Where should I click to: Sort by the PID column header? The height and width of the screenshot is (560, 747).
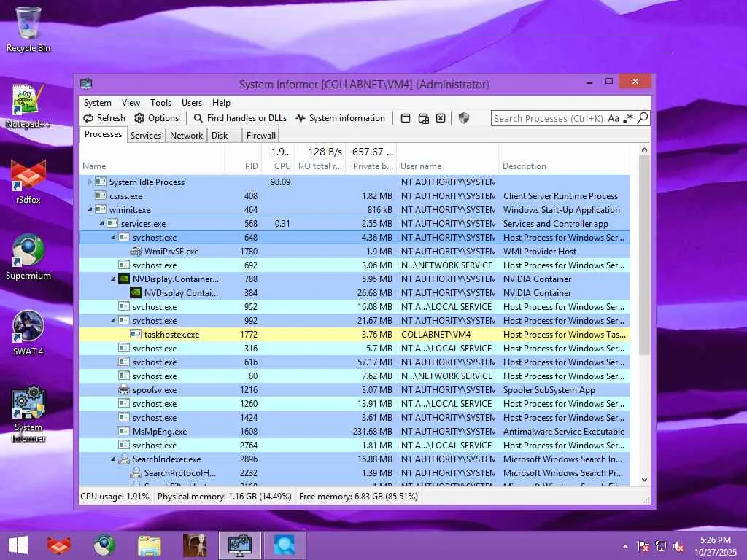[243, 166]
